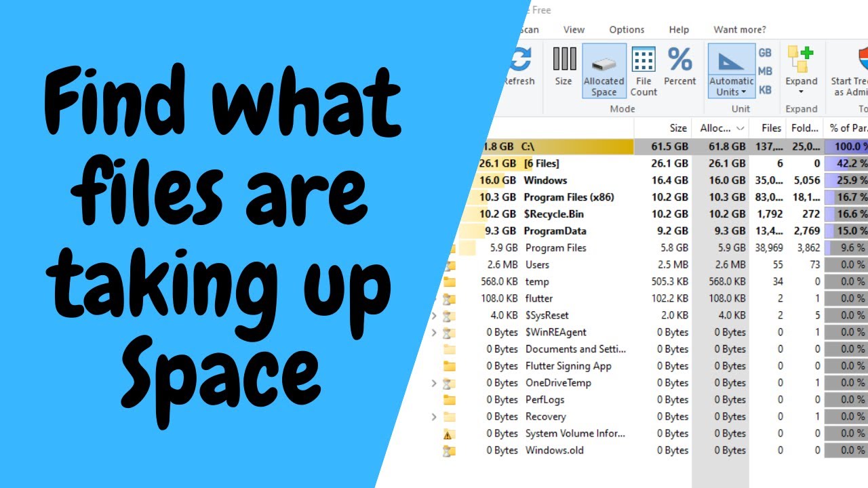The height and width of the screenshot is (488, 868).
Task: Switch to File Count mode
Action: [x=644, y=71]
